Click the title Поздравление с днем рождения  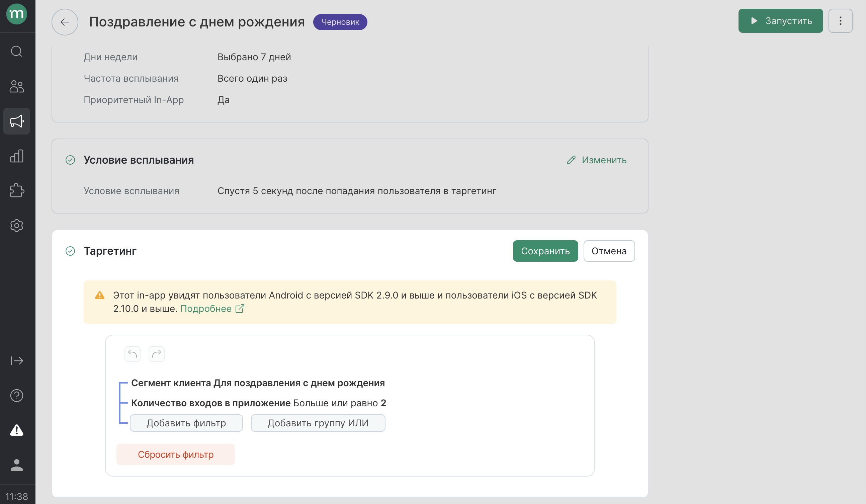[x=197, y=22]
